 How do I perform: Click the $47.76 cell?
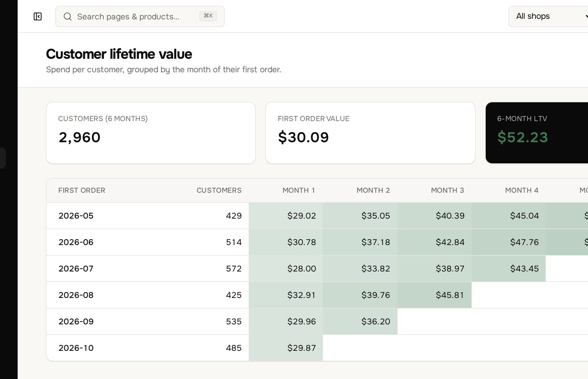coord(509,242)
